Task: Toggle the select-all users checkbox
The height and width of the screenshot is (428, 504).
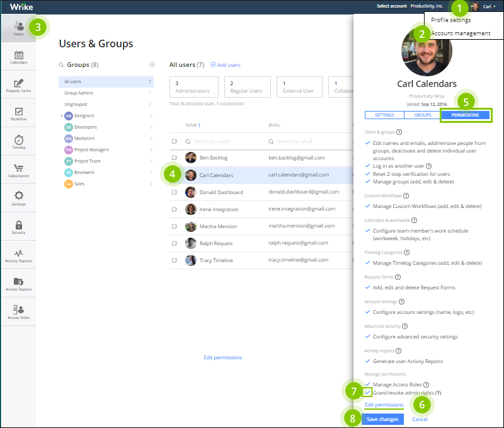Action: (x=175, y=141)
